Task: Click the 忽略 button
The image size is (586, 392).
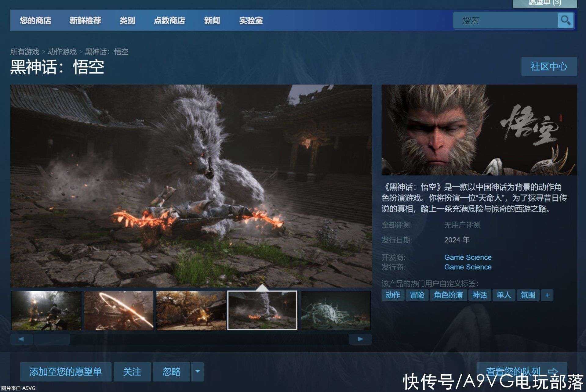Action: pyautogui.click(x=172, y=372)
